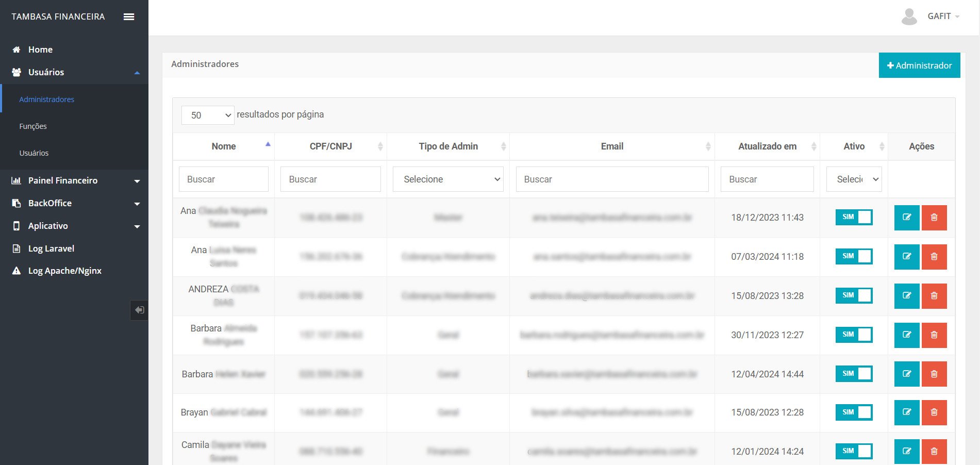
Task: Click the + Administrador button
Action: coord(919,65)
